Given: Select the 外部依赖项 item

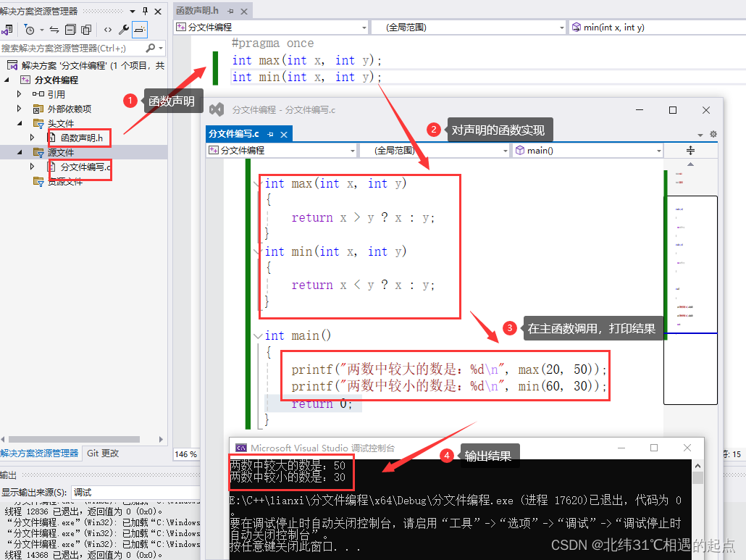Looking at the screenshot, I should point(69,109).
